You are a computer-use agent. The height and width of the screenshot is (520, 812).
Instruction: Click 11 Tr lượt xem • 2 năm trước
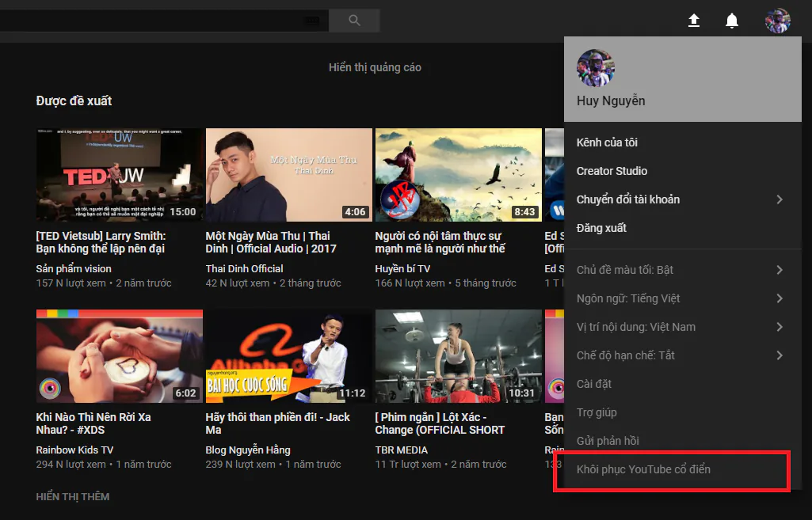point(440,464)
